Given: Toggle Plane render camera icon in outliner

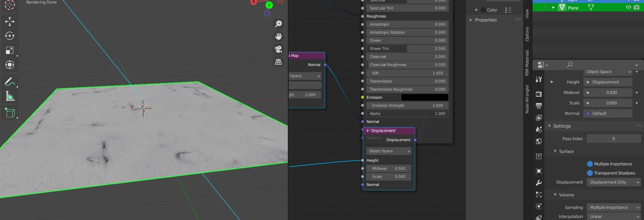Looking at the screenshot, I should 637,7.
